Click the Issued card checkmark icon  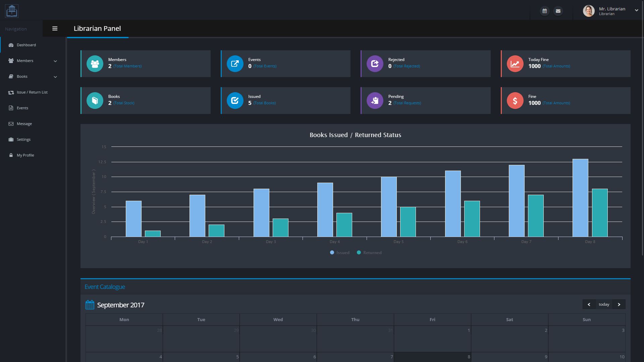point(235,101)
